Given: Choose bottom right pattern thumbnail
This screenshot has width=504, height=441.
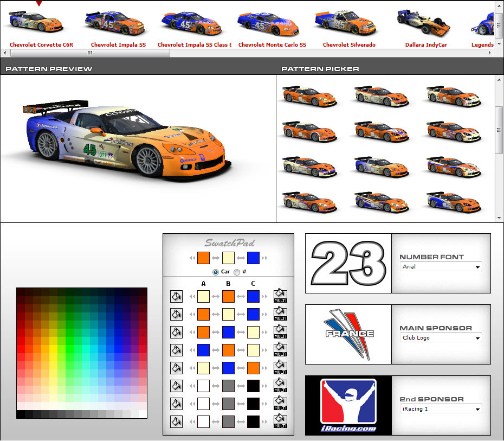Looking at the screenshot, I should tap(453, 202).
